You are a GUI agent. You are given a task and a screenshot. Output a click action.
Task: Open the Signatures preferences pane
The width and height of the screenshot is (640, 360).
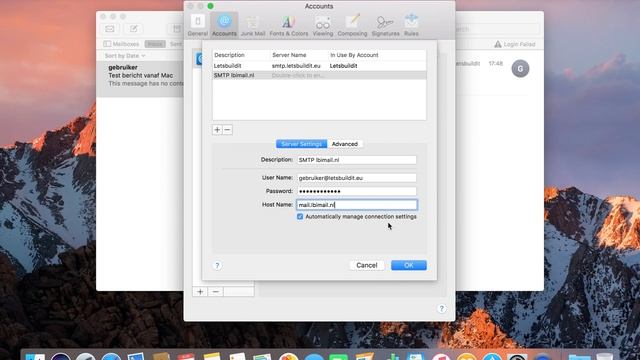point(385,25)
